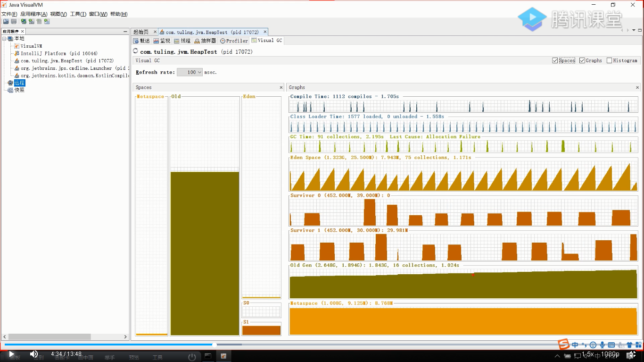Change the 1.5x playback speed
644x362 pixels.
coord(587,354)
